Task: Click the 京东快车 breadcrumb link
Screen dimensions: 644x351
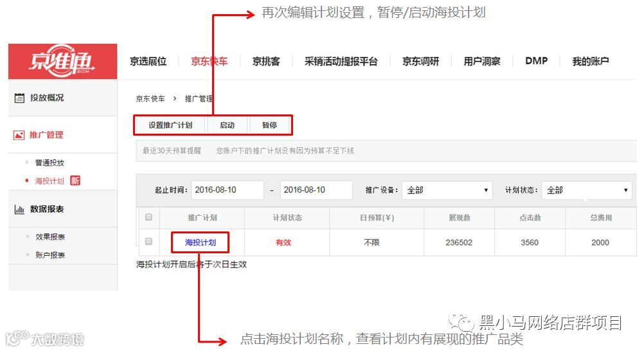Action: pos(150,98)
